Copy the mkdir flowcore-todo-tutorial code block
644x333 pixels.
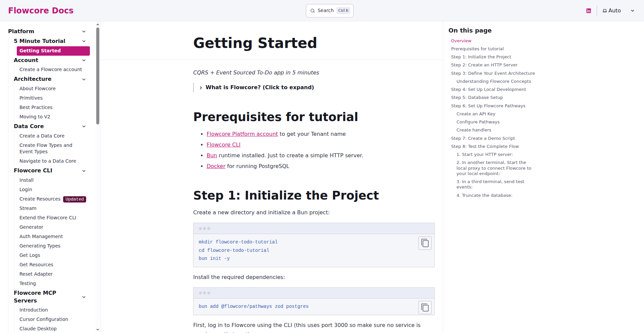pos(425,243)
